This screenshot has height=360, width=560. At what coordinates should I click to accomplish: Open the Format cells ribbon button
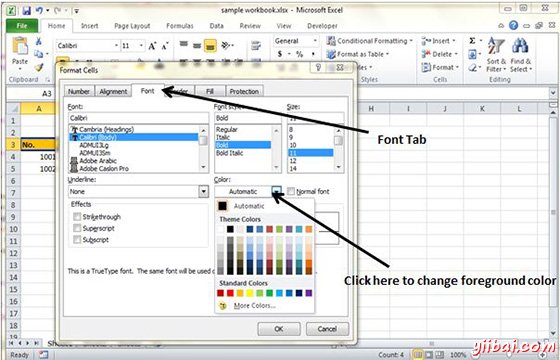click(440, 68)
